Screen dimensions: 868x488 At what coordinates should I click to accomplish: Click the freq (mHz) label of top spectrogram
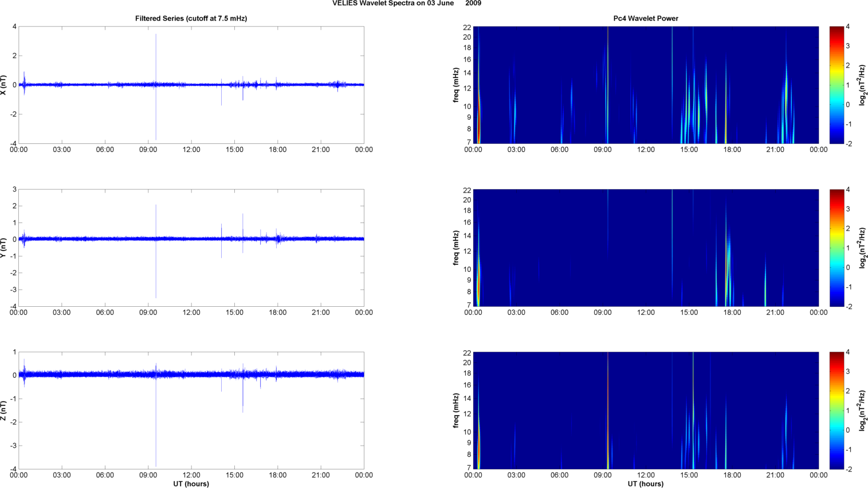click(x=456, y=85)
